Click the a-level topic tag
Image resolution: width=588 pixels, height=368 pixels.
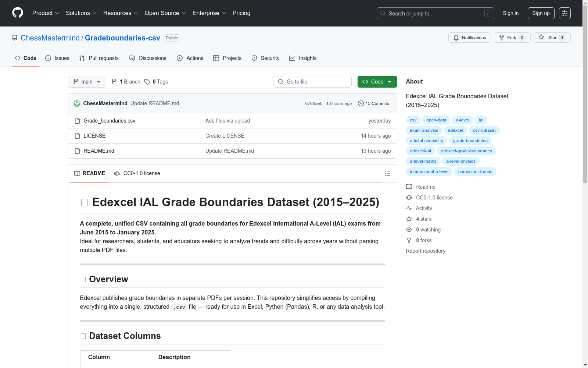[x=462, y=120]
